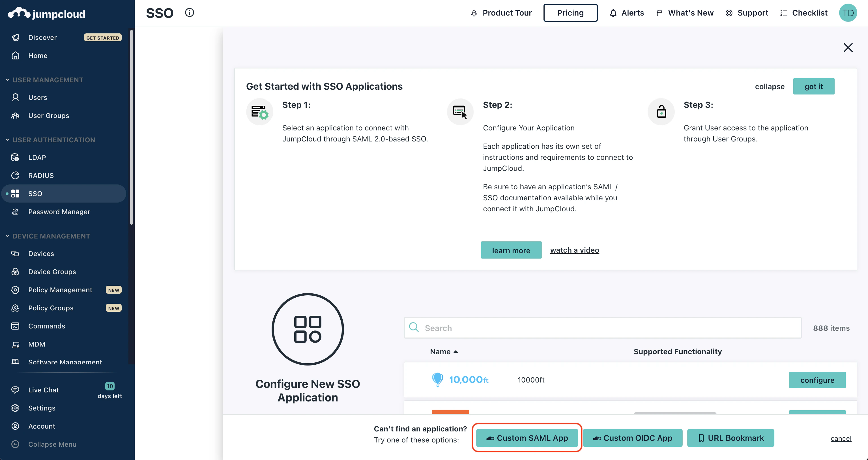Open the TD user avatar menu
The height and width of the screenshot is (460, 868).
click(848, 13)
